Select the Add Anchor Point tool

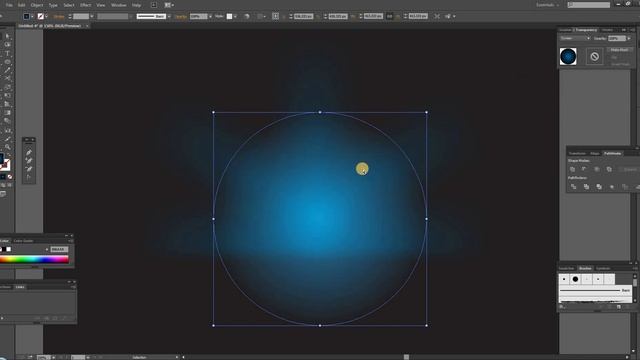[x=29, y=160]
